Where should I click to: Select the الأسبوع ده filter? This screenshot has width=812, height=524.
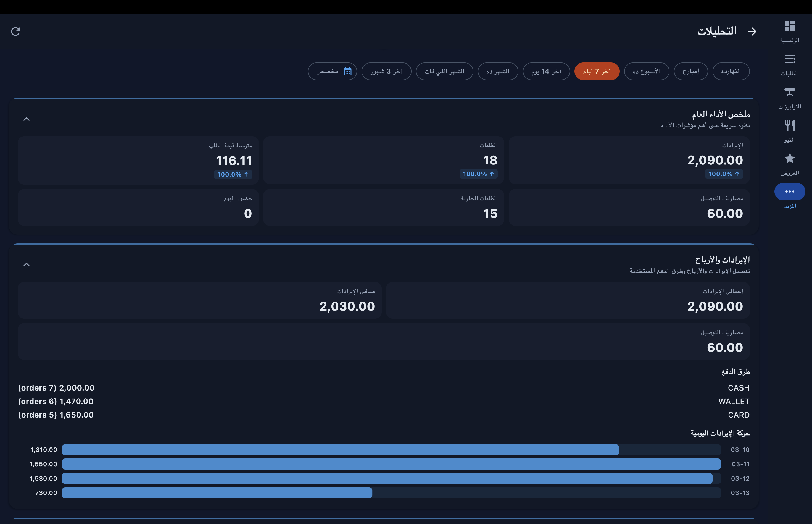[646, 72]
